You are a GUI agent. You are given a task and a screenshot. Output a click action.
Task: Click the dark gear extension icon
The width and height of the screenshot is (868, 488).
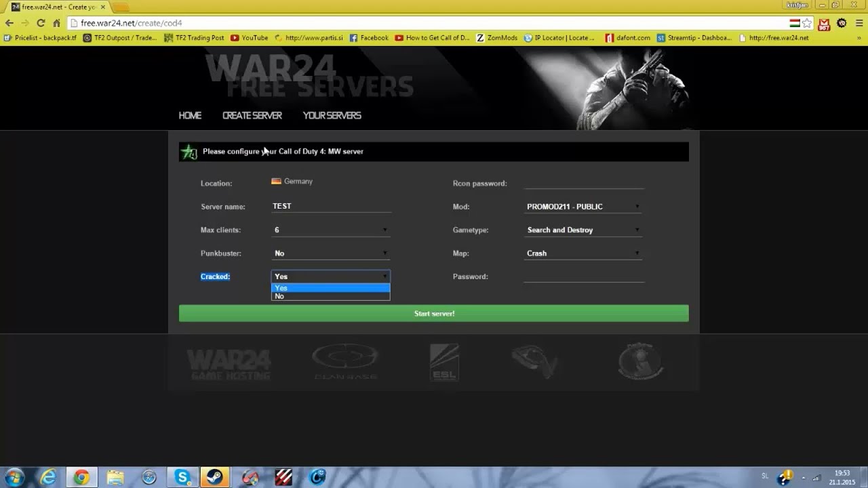(x=842, y=23)
